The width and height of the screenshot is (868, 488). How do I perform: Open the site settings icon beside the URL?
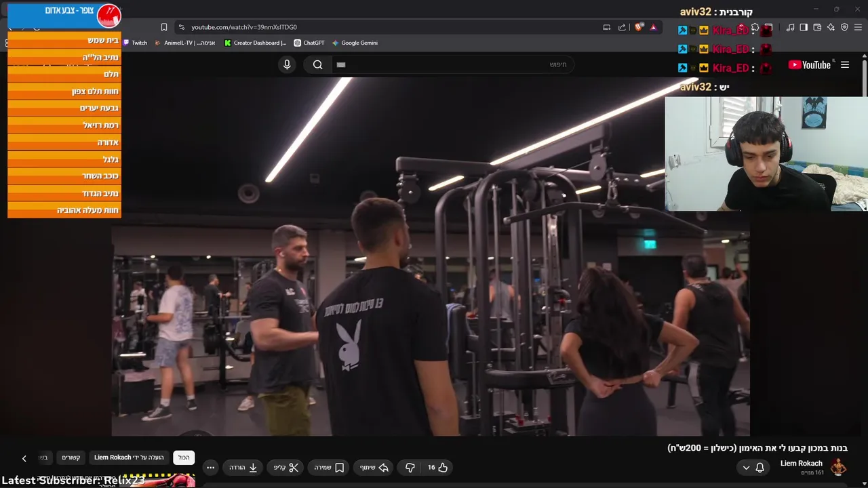[x=180, y=27]
